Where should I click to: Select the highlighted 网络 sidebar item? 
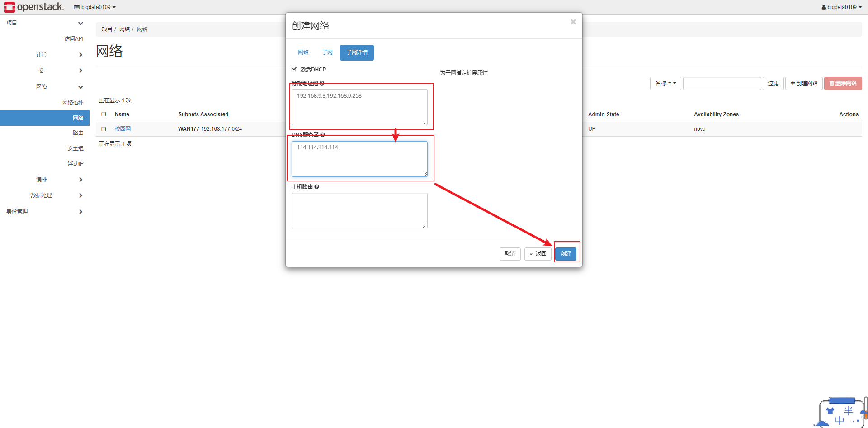click(x=45, y=118)
